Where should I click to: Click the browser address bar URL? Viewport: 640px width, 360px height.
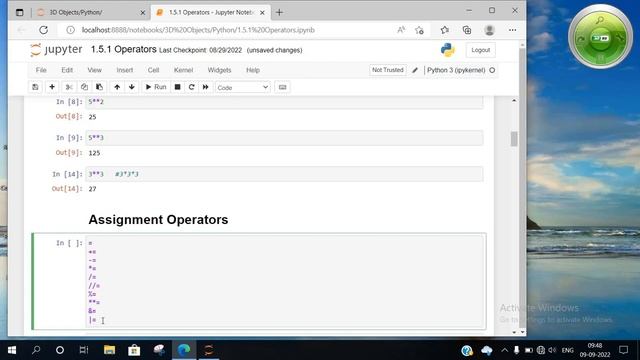[x=198, y=30]
